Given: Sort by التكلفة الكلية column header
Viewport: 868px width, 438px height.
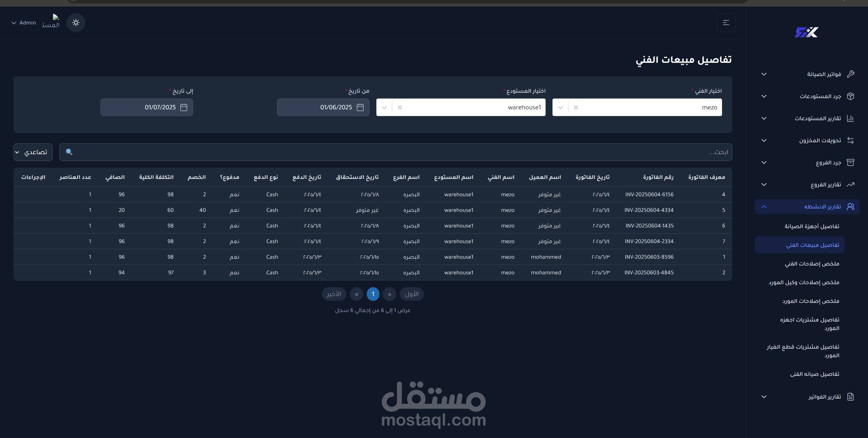Looking at the screenshot, I should click(156, 177).
